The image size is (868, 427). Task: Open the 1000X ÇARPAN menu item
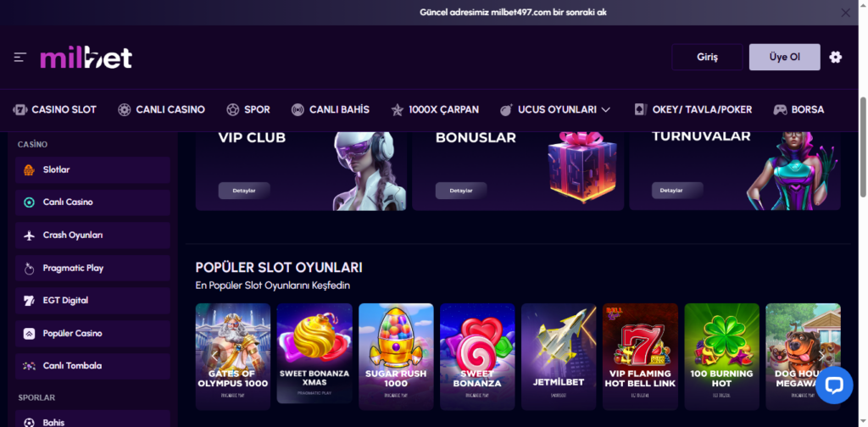click(x=435, y=109)
